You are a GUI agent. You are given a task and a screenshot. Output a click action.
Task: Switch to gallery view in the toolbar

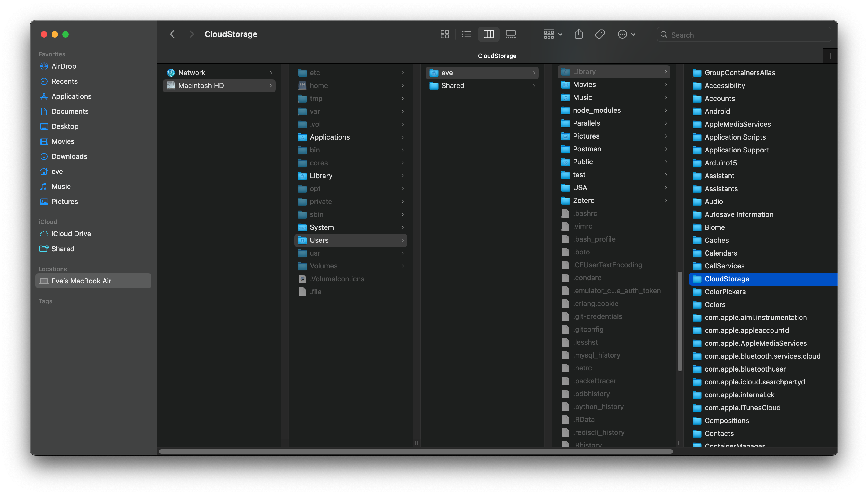pos(510,34)
